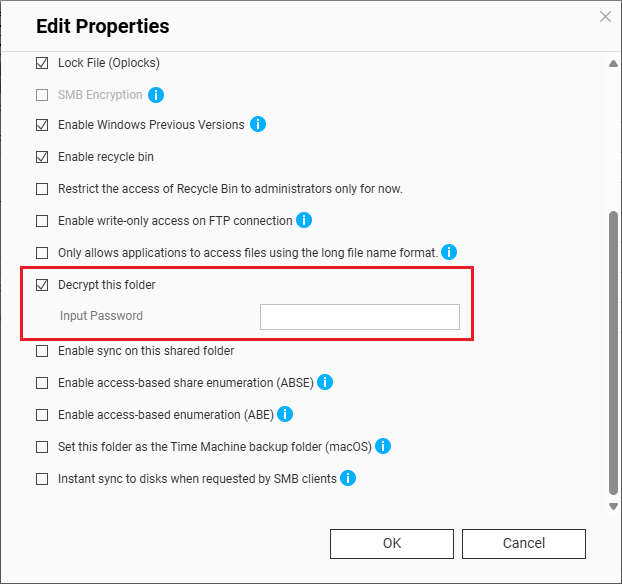The image size is (622, 584).
Task: Close the Edit Properties dialog
Action: 605,16
